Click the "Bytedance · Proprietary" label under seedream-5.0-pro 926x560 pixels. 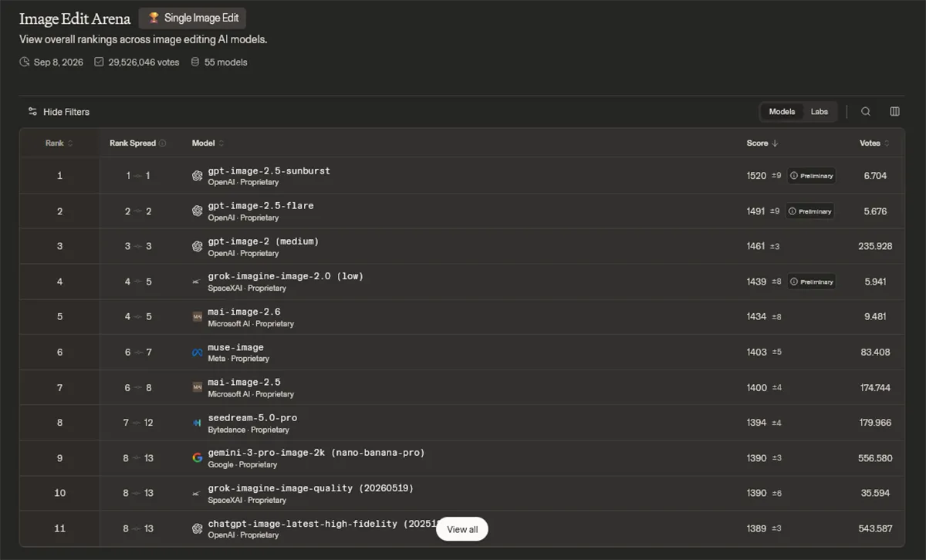click(248, 430)
